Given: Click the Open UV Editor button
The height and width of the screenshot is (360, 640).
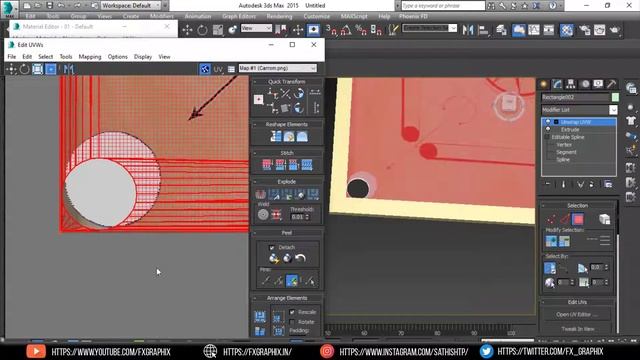Looking at the screenshot, I should (577, 315).
